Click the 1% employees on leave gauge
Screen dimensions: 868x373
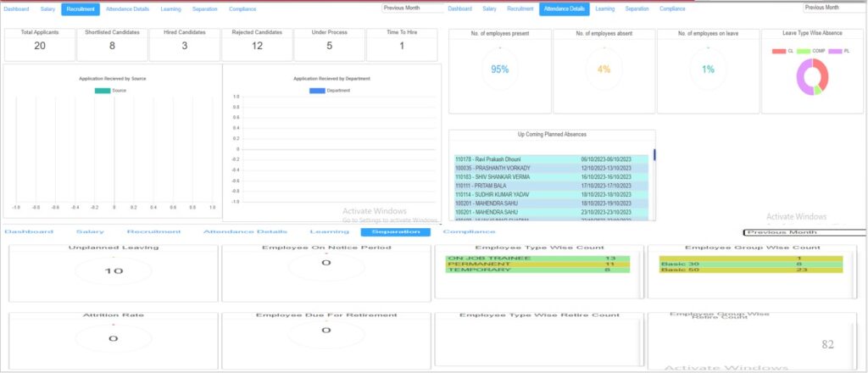[x=708, y=70]
